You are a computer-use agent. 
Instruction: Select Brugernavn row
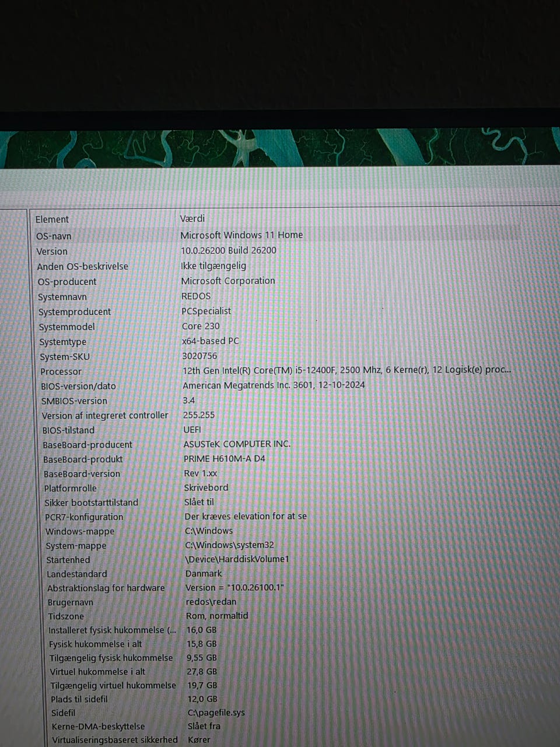click(x=71, y=602)
